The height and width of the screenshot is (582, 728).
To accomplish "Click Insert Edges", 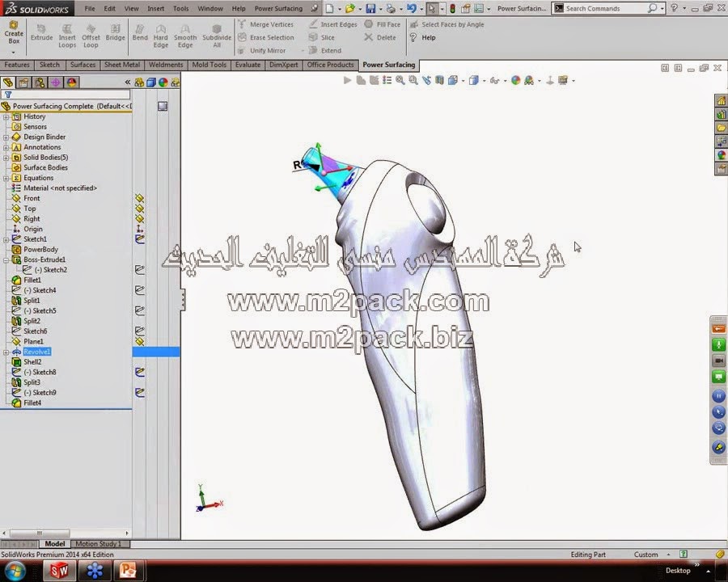I will tap(333, 24).
